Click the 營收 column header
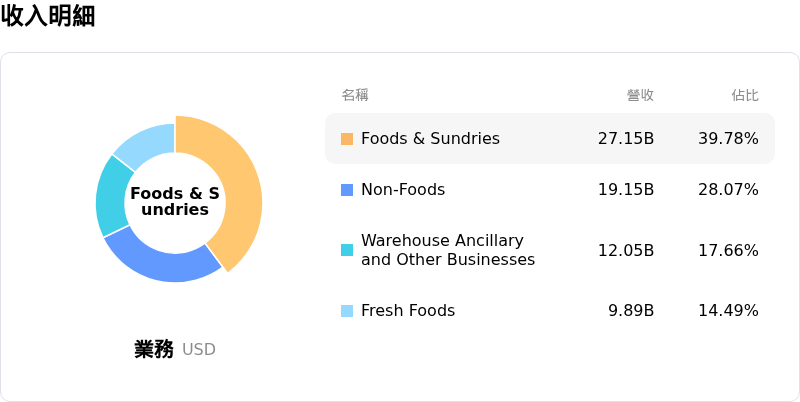This screenshot has width=800, height=402. tap(640, 96)
